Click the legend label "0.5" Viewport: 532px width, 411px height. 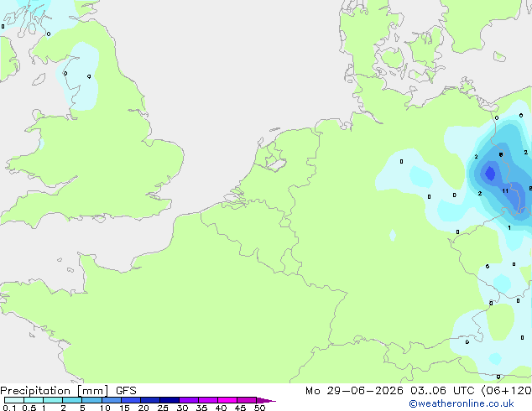(x=29, y=408)
